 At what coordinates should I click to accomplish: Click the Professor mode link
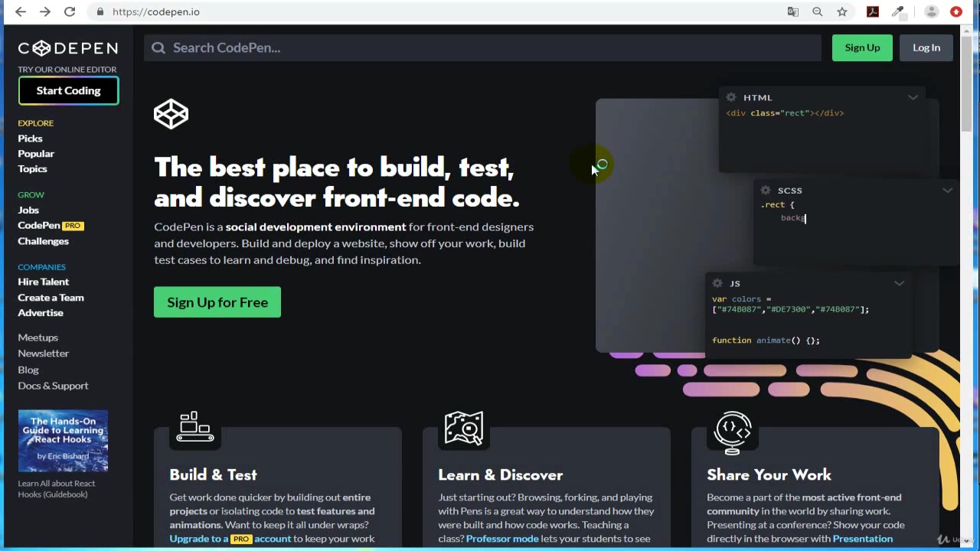[502, 538]
